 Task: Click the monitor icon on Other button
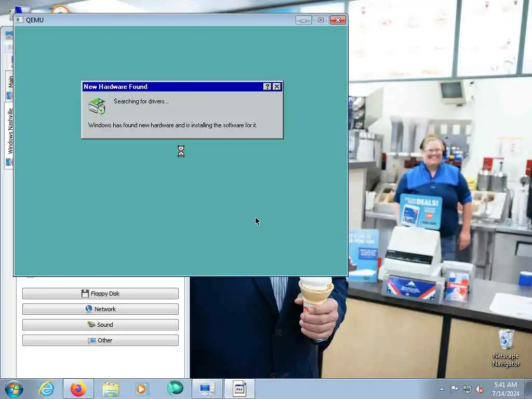click(x=91, y=340)
